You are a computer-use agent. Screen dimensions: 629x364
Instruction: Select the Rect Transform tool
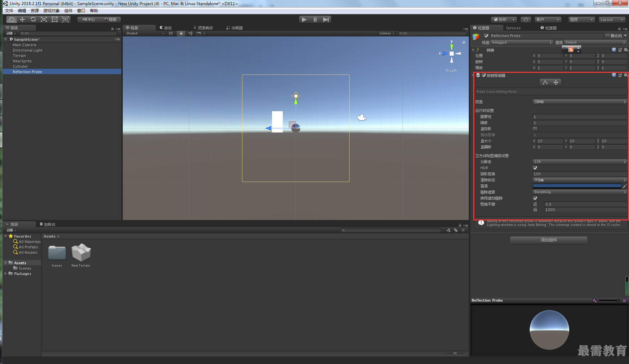pos(55,20)
